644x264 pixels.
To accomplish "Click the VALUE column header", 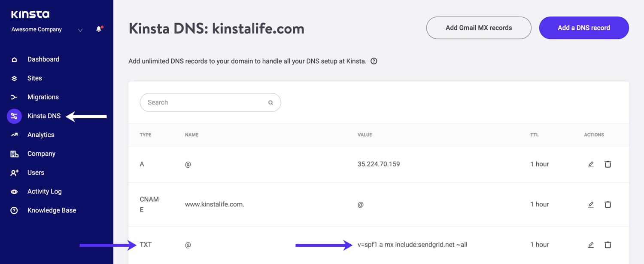I will pos(365,135).
